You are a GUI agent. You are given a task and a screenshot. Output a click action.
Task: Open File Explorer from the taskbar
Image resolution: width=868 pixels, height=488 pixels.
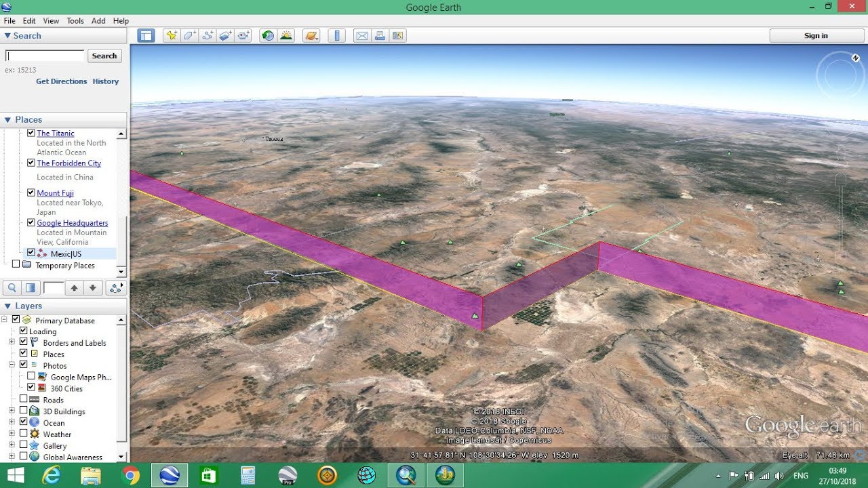click(90, 475)
